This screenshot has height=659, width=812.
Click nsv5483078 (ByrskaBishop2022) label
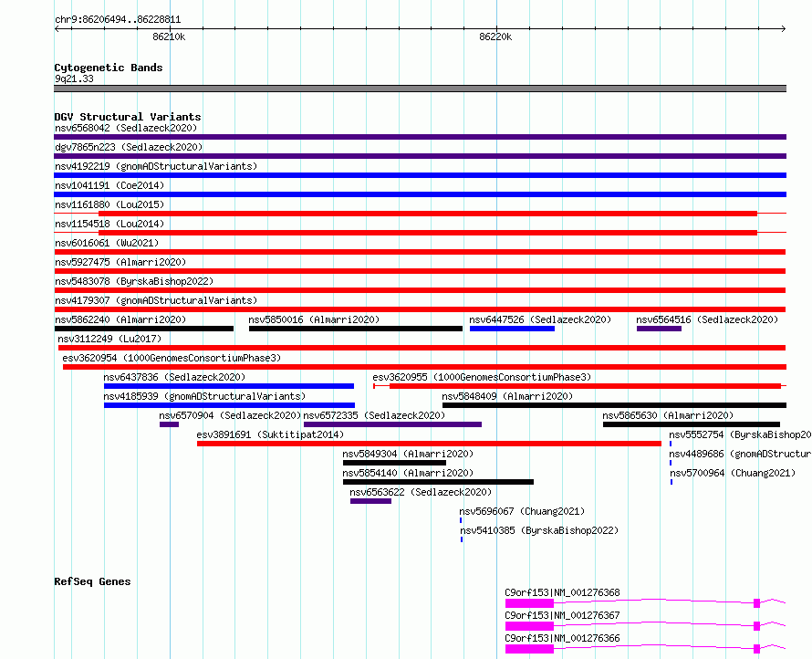coord(134,281)
